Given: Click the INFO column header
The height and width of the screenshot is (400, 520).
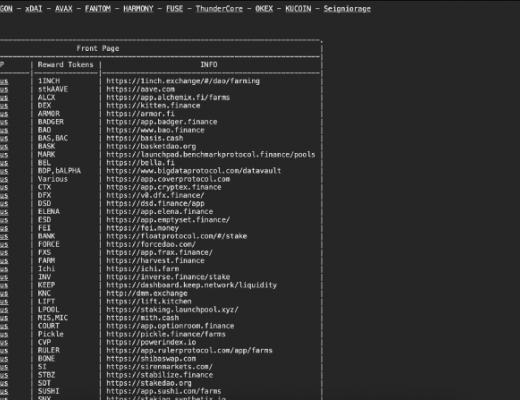Looking at the screenshot, I should pos(209,65).
